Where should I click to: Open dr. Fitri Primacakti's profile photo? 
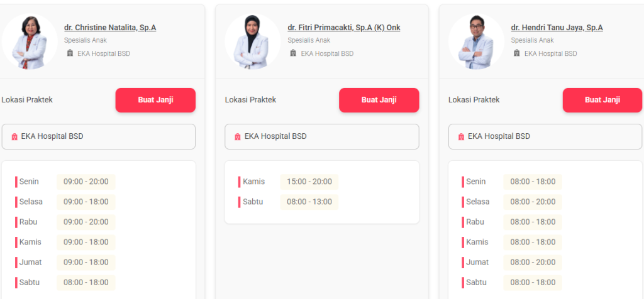coord(252,41)
